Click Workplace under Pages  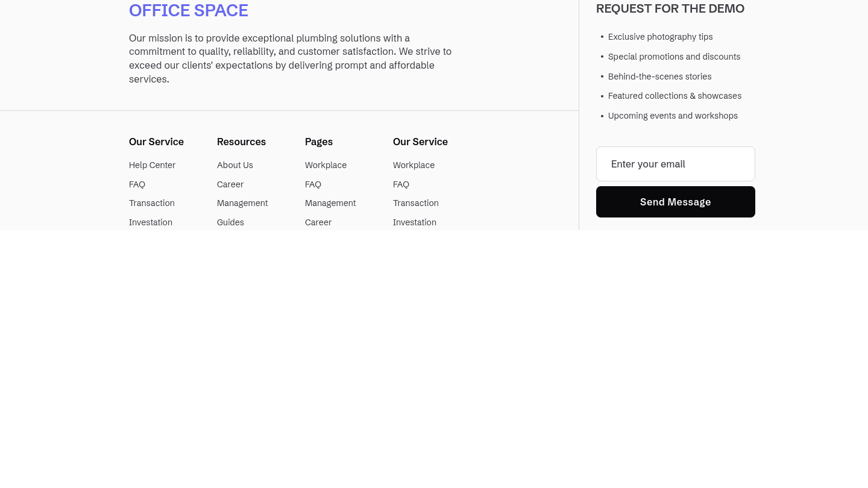tap(325, 165)
